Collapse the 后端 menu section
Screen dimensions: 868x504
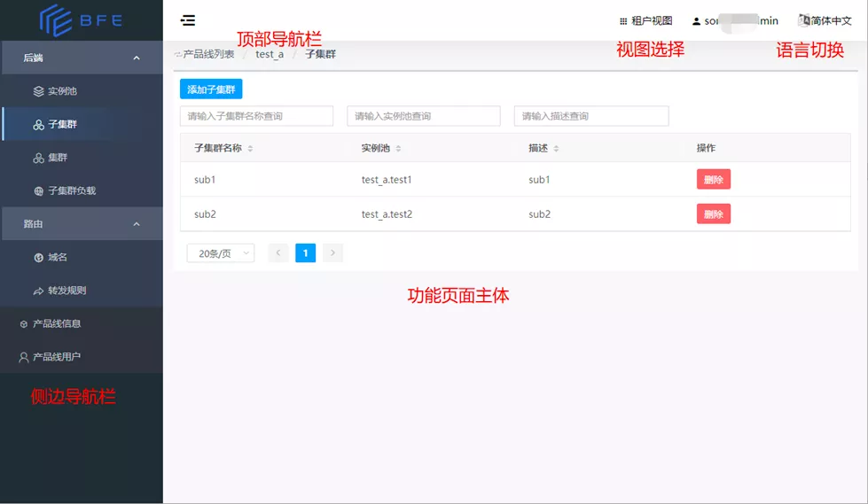[x=82, y=58]
